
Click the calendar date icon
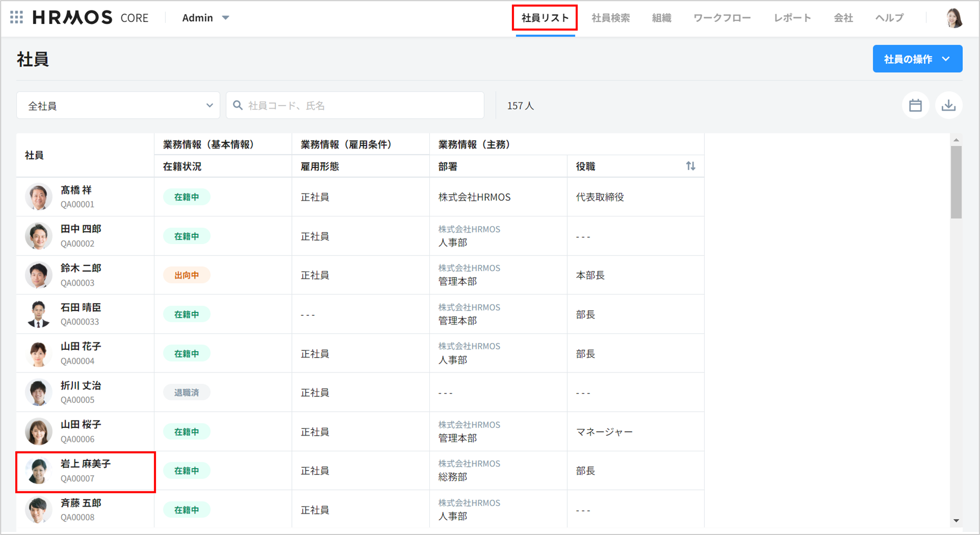click(x=915, y=105)
